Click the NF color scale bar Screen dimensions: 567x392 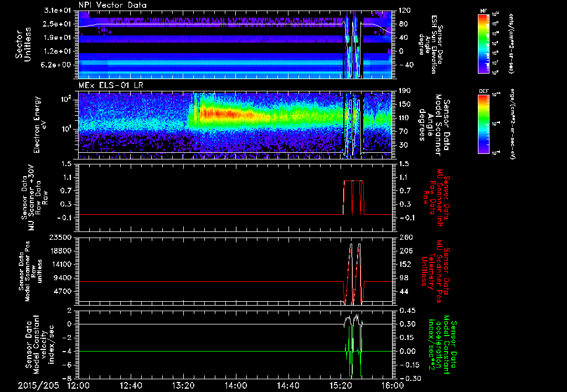pyautogui.click(x=483, y=44)
